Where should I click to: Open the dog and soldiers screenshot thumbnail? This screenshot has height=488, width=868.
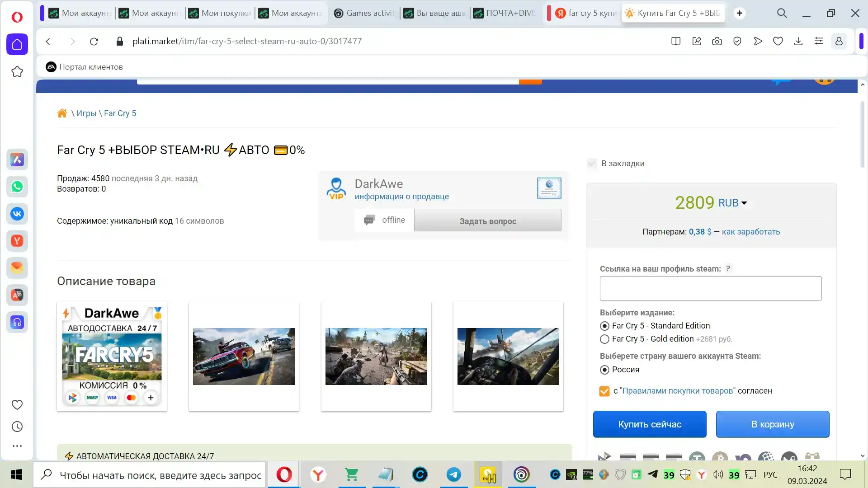pos(376,356)
